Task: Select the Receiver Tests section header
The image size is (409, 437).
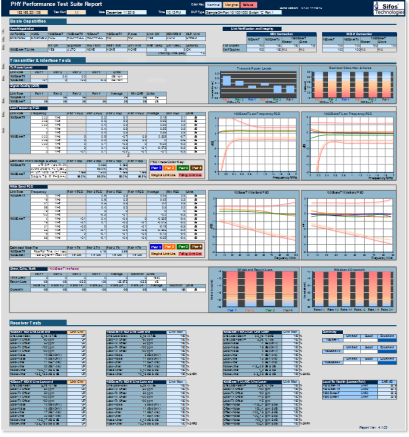Action: pyautogui.click(x=38, y=323)
